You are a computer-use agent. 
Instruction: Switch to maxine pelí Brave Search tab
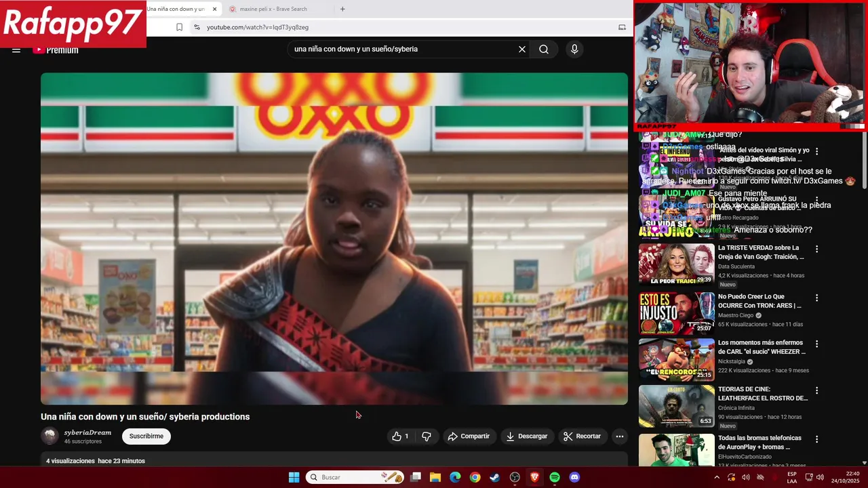coord(273,9)
